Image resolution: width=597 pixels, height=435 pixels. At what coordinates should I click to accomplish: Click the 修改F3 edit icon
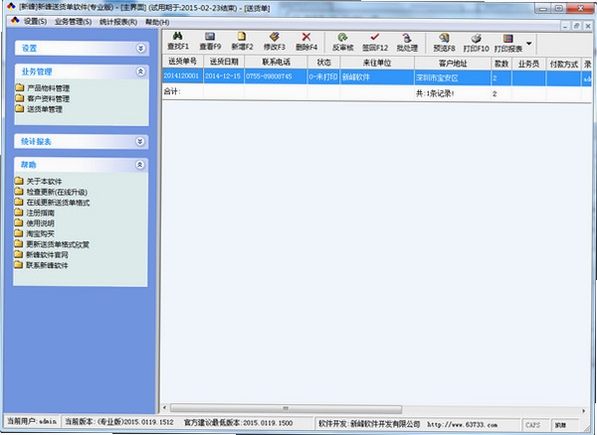(x=274, y=36)
